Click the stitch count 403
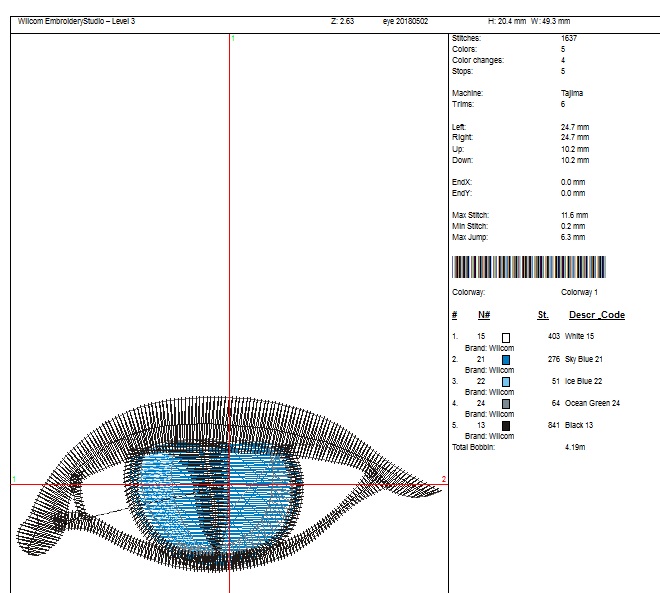The height and width of the screenshot is (593, 660). (554, 336)
